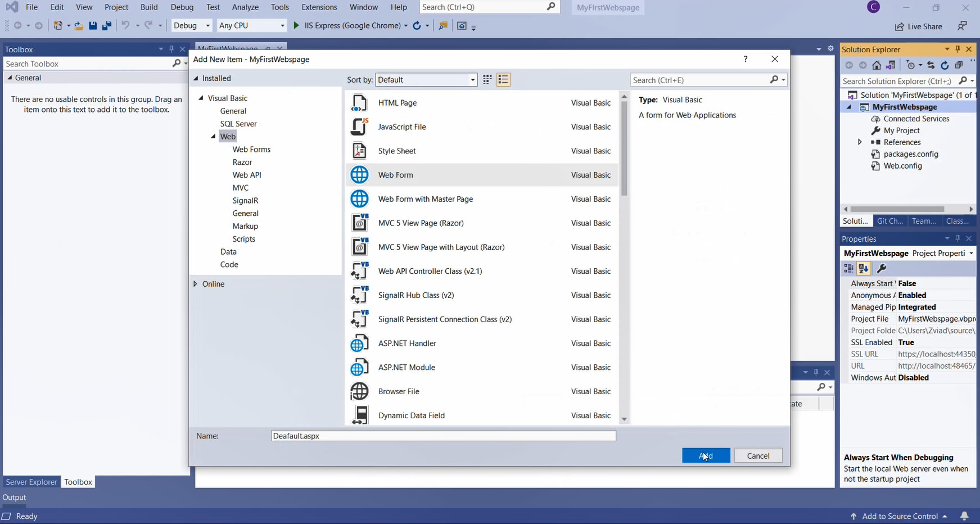Open the Extensions menu
Screen dimensions: 980x524
point(319,7)
